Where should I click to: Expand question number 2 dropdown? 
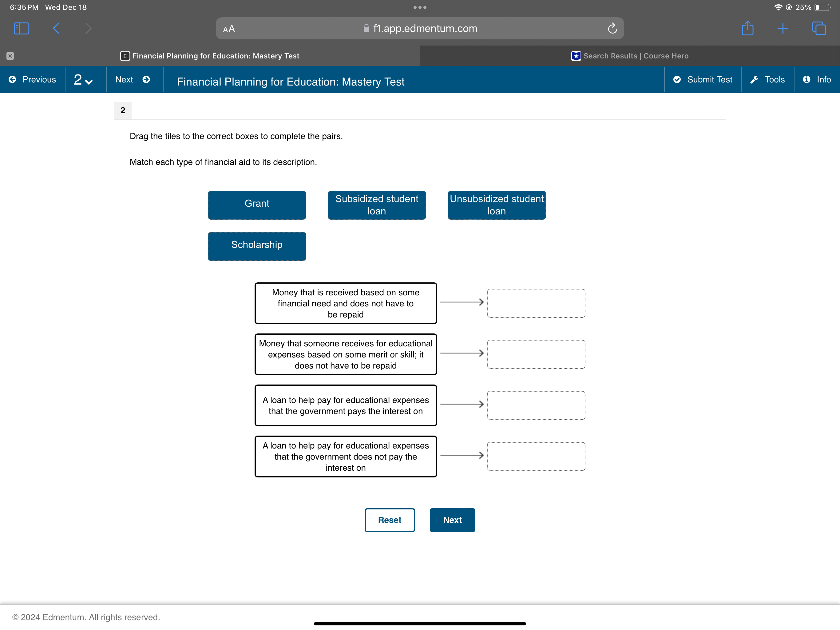[84, 80]
